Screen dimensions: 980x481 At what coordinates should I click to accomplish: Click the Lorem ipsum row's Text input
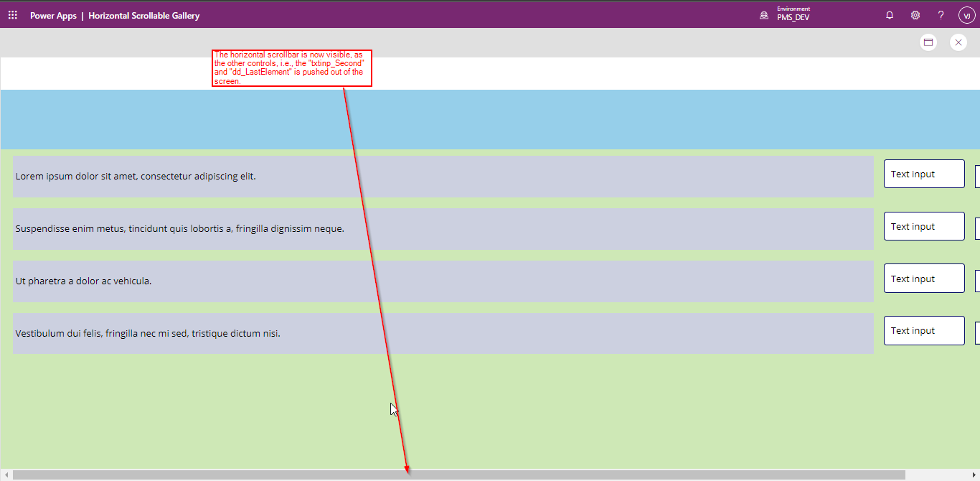(x=924, y=174)
